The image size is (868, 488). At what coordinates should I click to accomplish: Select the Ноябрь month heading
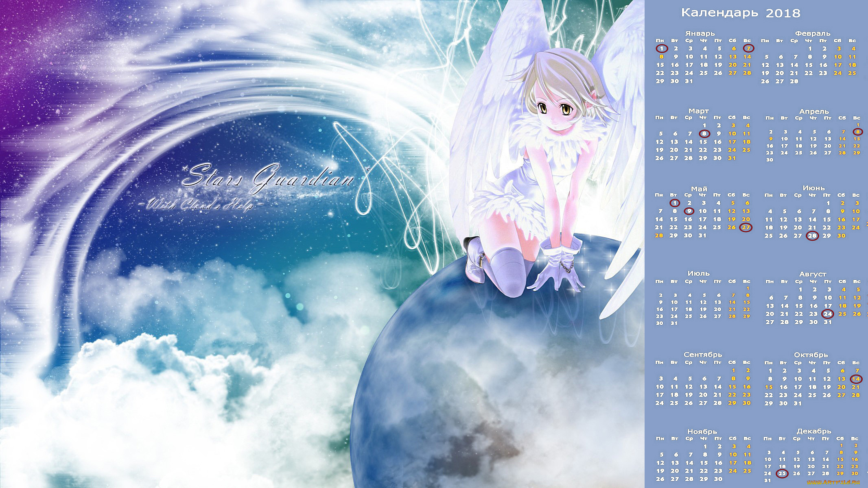coord(702,431)
